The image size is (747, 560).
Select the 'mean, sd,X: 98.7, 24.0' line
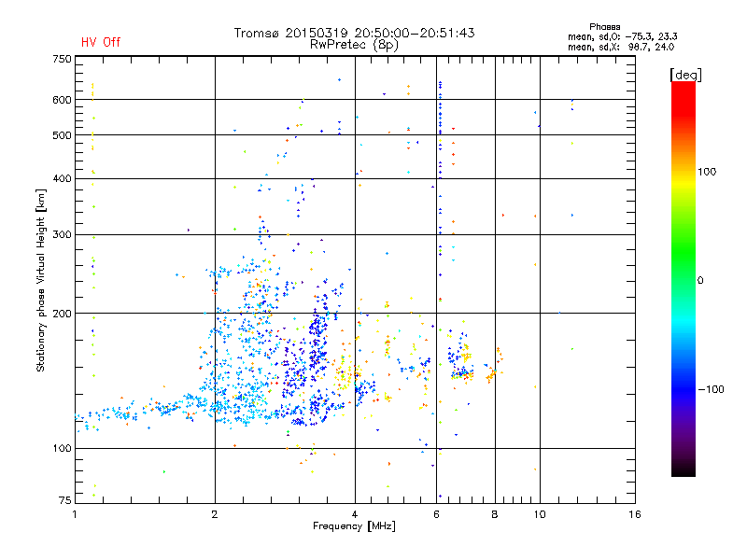[621, 47]
